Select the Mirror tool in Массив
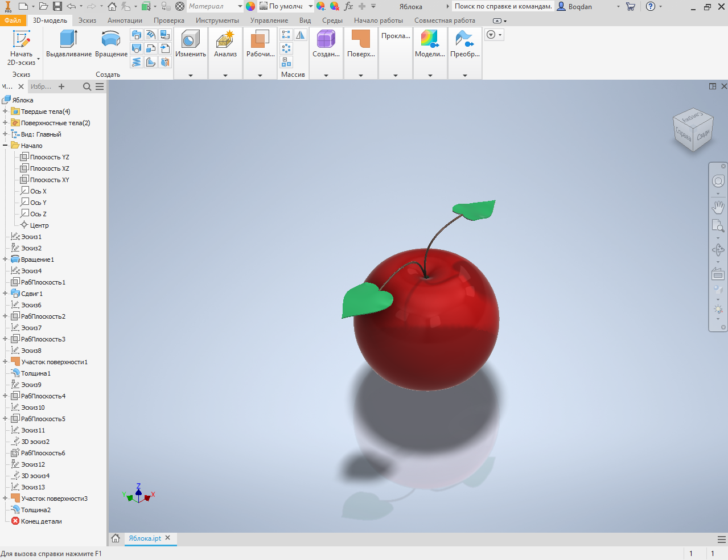This screenshot has width=728, height=560. point(300,35)
